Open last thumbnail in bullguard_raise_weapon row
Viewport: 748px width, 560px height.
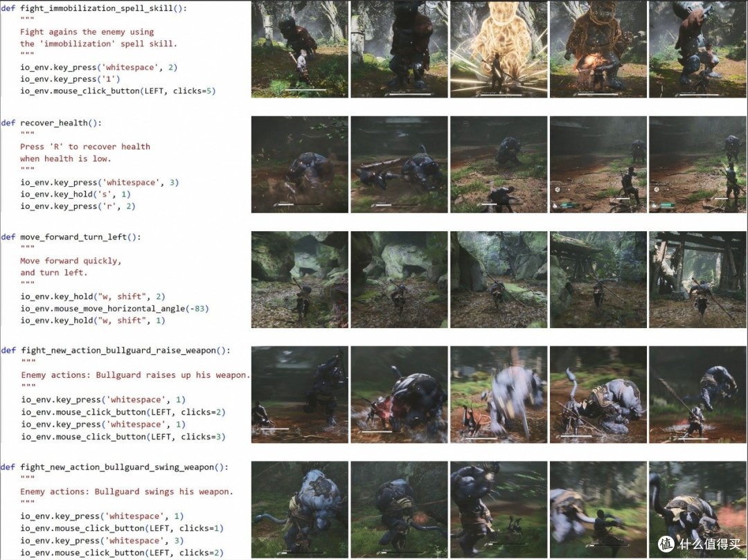pyautogui.click(x=698, y=395)
